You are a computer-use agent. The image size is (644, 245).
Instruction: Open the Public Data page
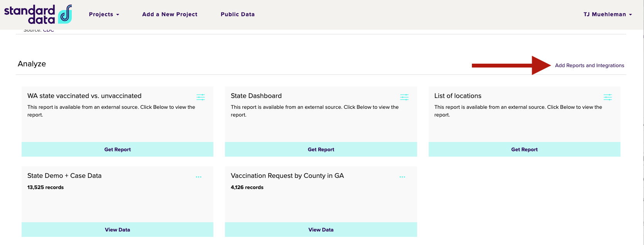(x=237, y=14)
